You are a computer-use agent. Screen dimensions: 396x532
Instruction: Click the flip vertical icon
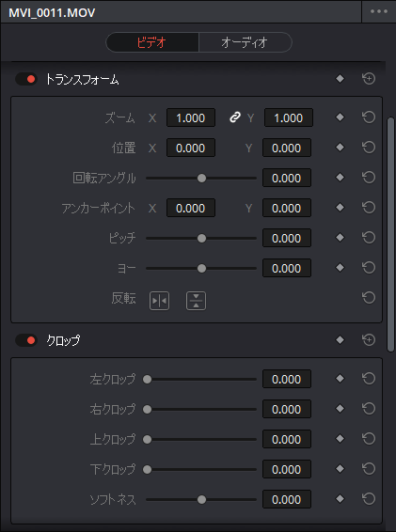[196, 301]
